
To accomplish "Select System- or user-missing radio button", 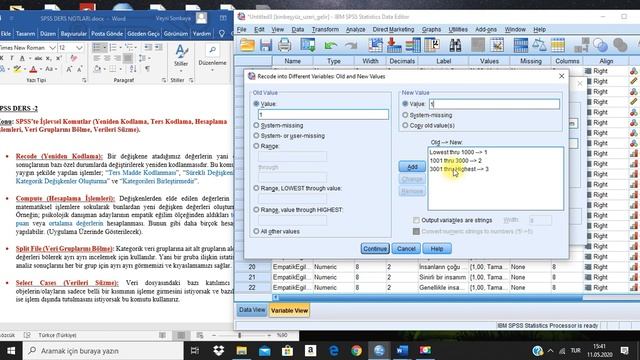I will point(256,136).
